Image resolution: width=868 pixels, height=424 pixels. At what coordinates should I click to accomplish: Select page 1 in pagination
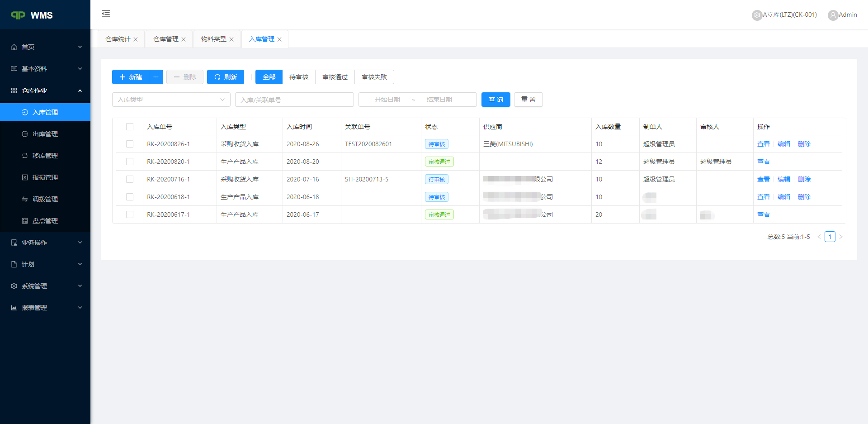click(x=830, y=237)
